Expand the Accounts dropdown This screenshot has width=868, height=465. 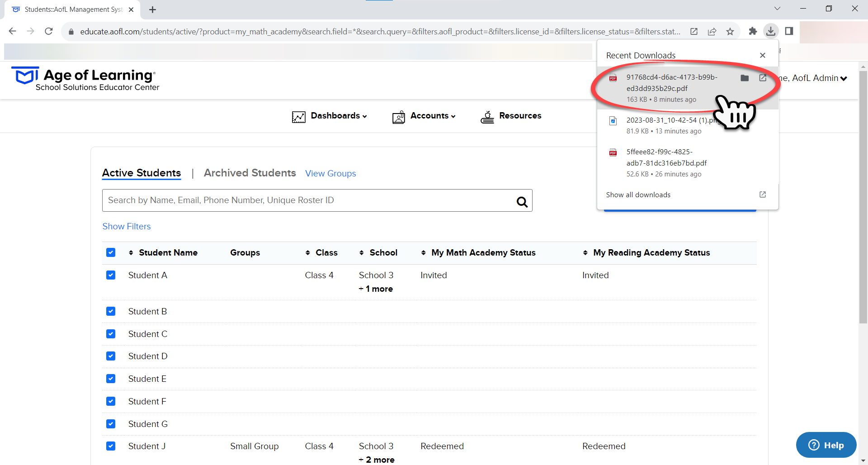pyautogui.click(x=424, y=116)
